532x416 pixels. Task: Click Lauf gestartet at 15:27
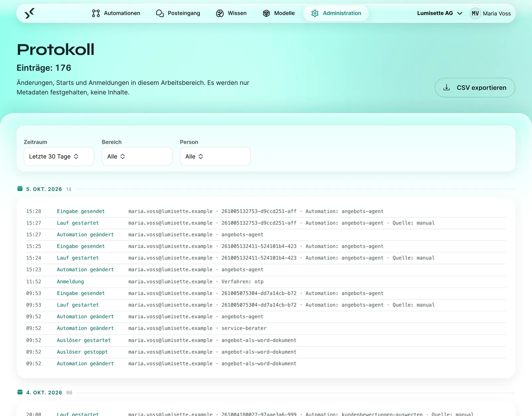click(78, 223)
